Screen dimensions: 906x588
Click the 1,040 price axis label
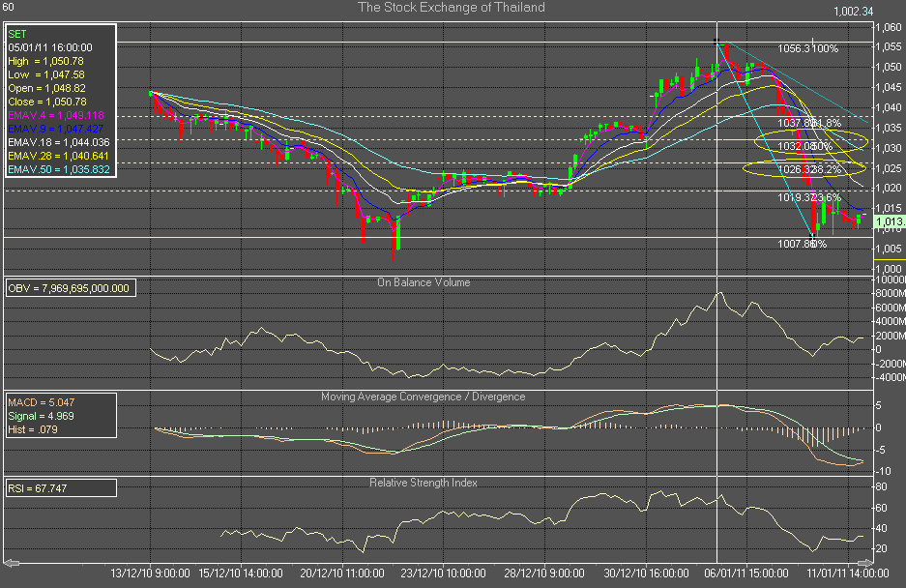(889, 107)
